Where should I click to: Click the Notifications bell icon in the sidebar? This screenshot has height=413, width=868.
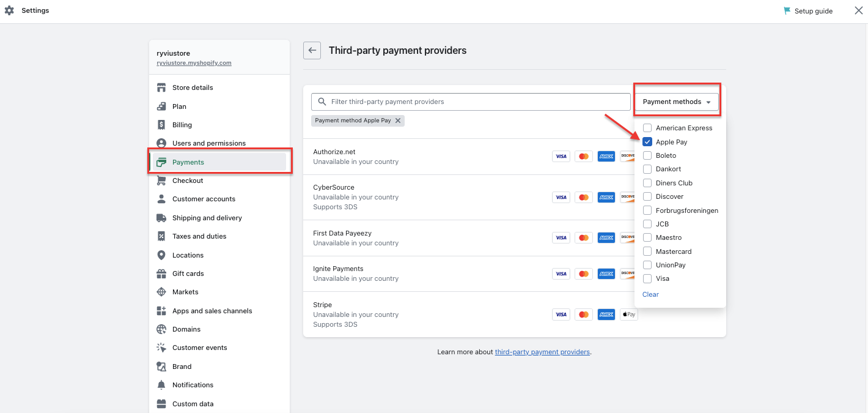tap(161, 385)
